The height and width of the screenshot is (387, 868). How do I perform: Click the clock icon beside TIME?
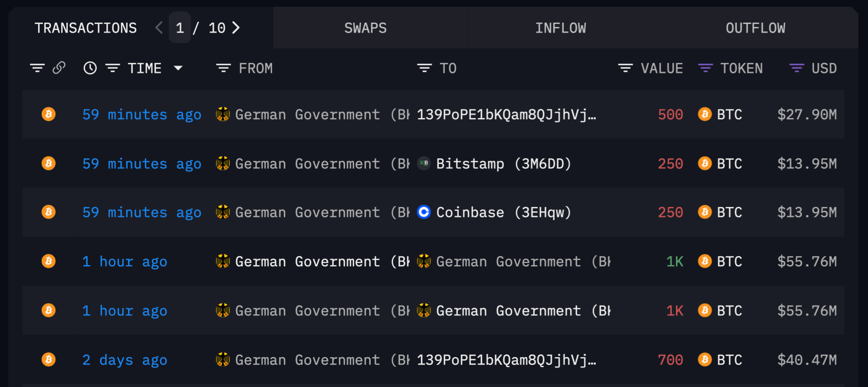point(90,68)
